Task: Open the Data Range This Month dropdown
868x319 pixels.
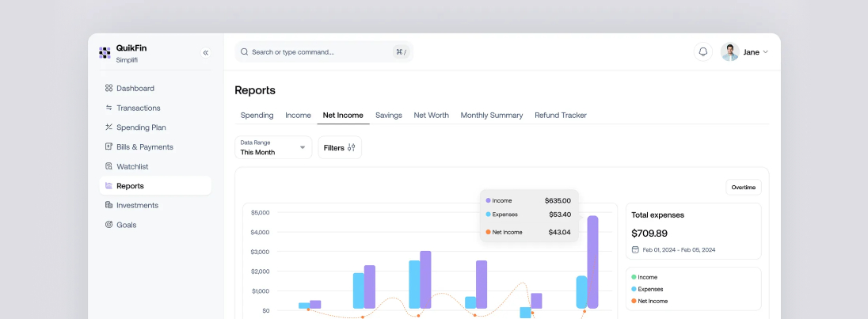Action: [x=273, y=147]
